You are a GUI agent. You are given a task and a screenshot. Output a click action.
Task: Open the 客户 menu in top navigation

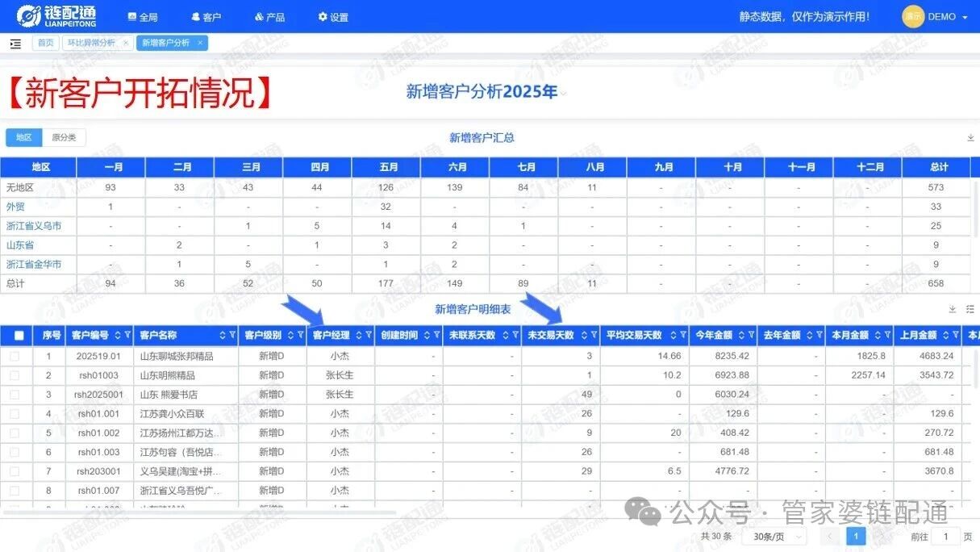click(206, 17)
